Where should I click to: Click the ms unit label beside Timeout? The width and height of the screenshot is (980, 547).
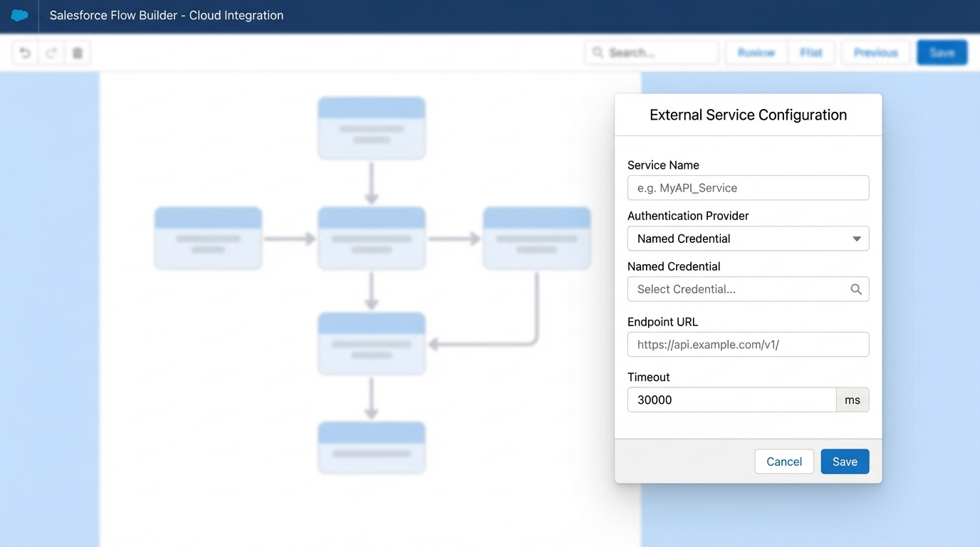[853, 400]
